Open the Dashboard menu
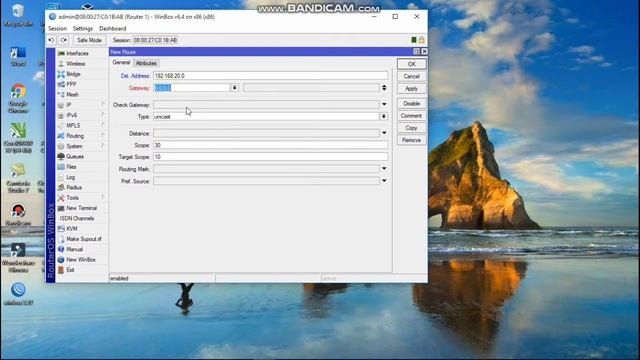 [113, 29]
